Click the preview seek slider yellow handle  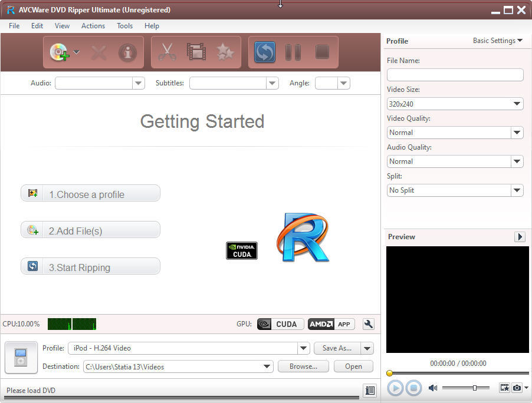click(x=389, y=373)
